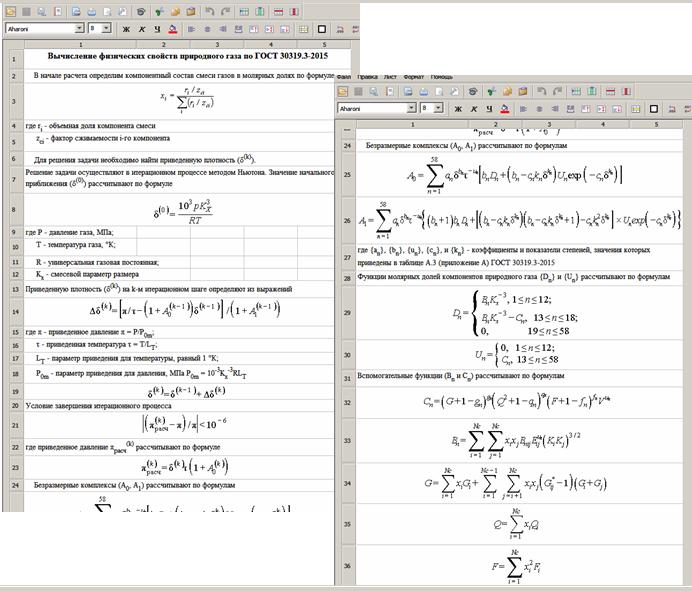The width and height of the screenshot is (692, 591).
Task: Expand the font size list in front window
Action: pyautogui.click(x=437, y=108)
